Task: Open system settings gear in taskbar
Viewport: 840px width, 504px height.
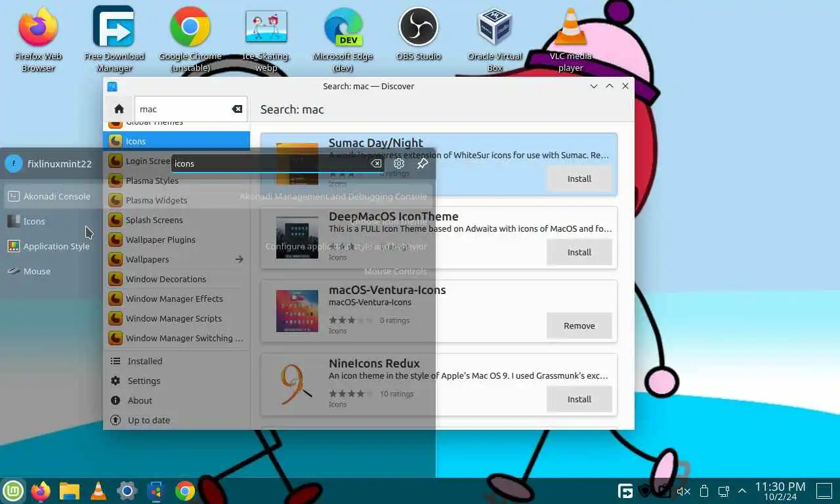Action: click(127, 490)
